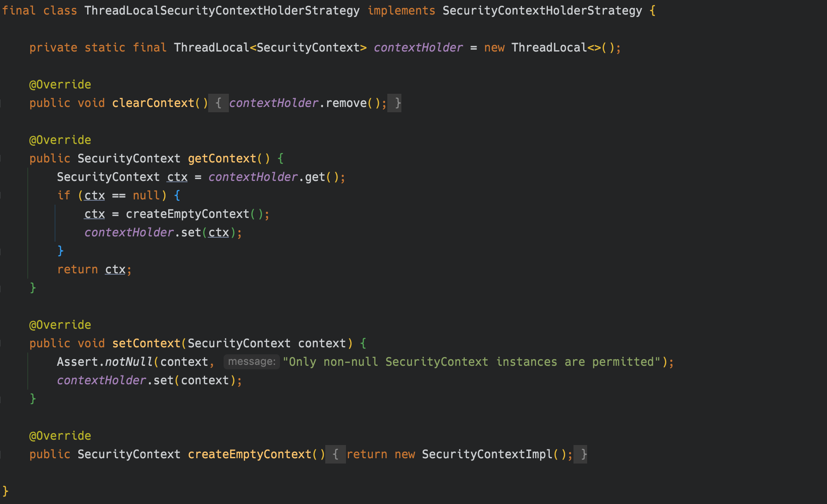Click the 'return' keyword before ctx;
The height and width of the screenshot is (504, 827).
pyautogui.click(x=77, y=269)
